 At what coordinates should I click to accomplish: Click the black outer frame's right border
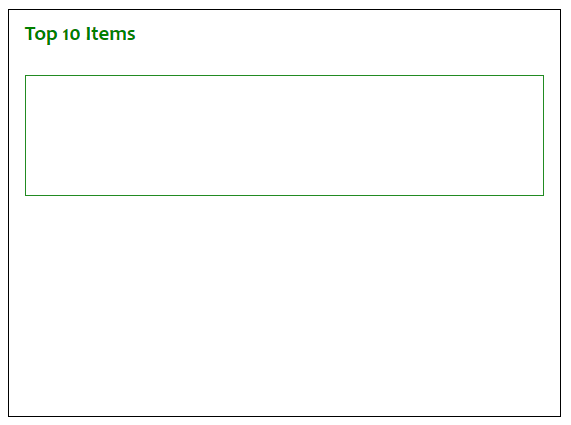tap(561, 213)
